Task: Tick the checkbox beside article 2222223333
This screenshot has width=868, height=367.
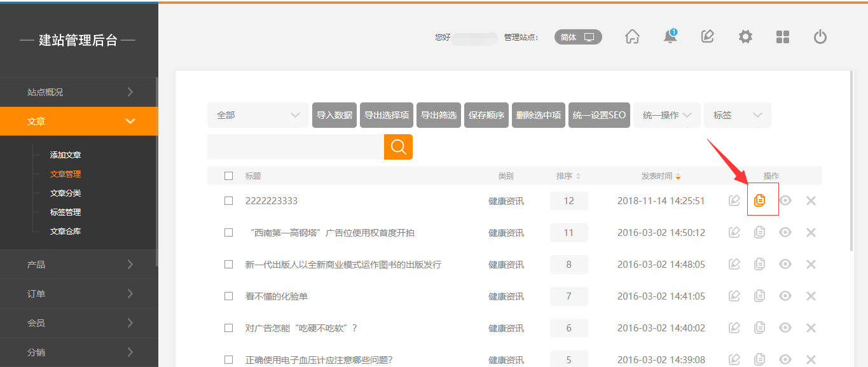Action: [229, 201]
